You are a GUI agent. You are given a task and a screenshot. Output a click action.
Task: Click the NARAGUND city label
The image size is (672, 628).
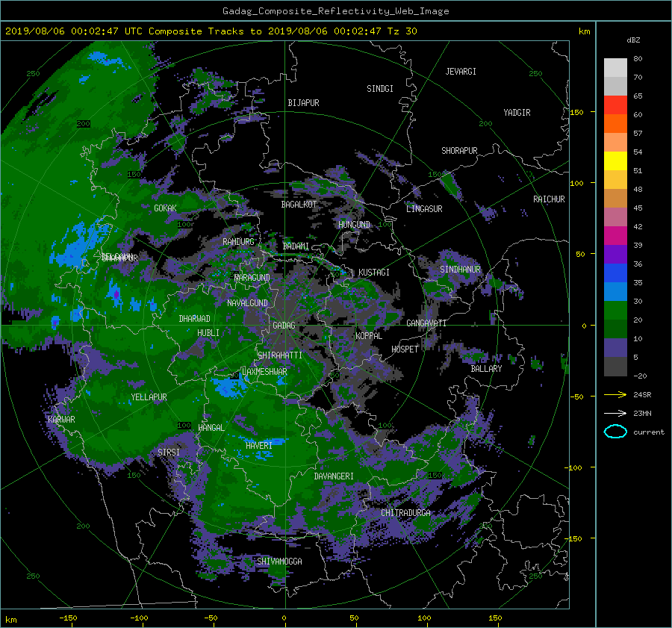coord(252,278)
